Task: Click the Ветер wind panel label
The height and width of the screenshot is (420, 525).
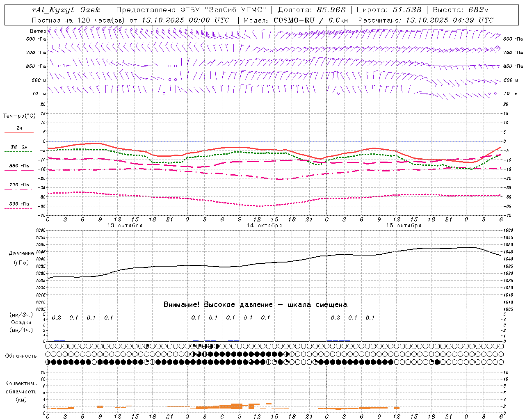Action: pos(38,31)
